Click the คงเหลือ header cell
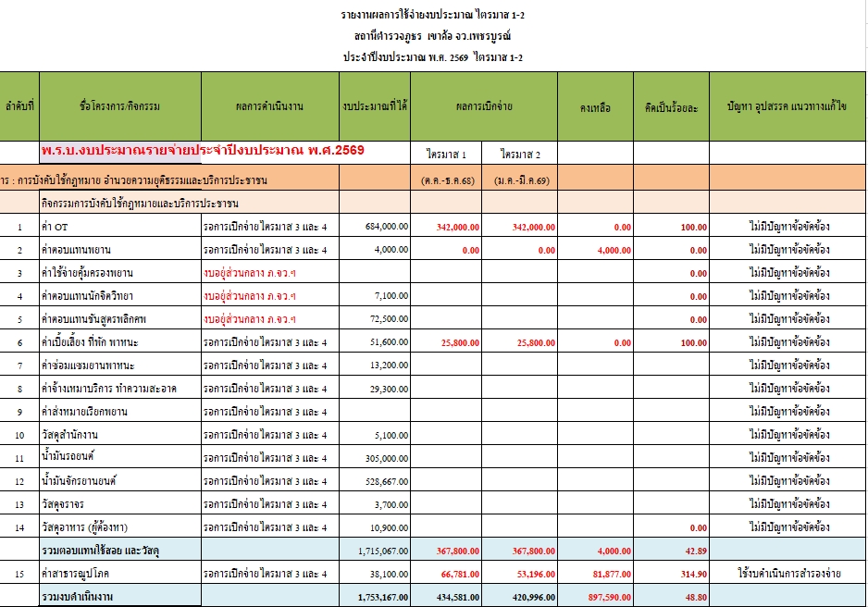The width and height of the screenshot is (868, 607). click(596, 106)
